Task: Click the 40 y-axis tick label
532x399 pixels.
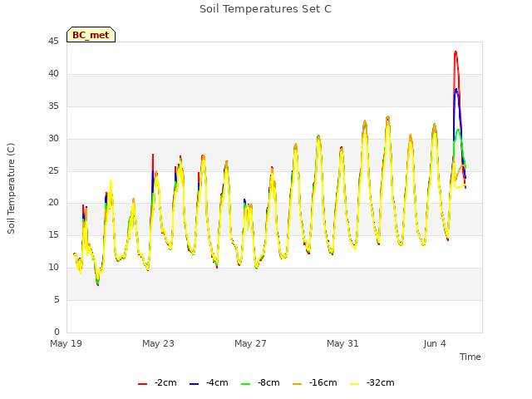Action: point(53,74)
